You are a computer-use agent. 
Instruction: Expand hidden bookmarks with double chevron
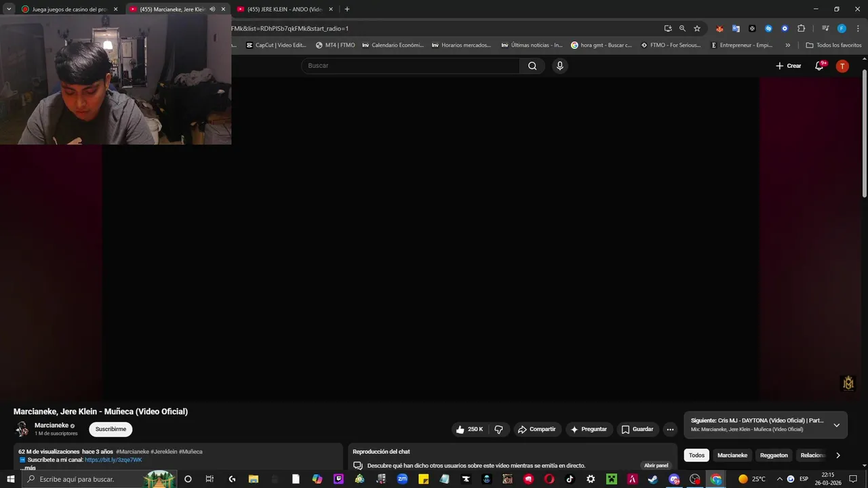click(787, 45)
